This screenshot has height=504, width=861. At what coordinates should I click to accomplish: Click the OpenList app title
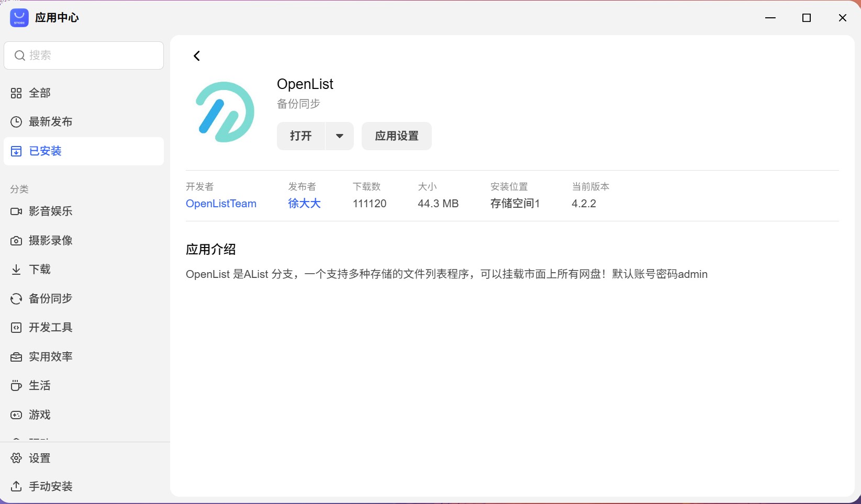pyautogui.click(x=305, y=84)
